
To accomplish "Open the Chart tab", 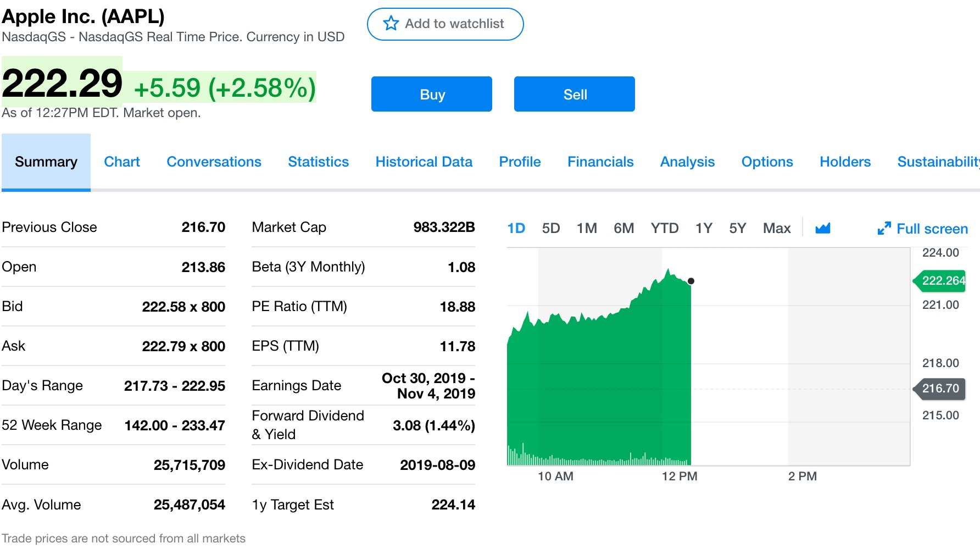I will click(122, 162).
